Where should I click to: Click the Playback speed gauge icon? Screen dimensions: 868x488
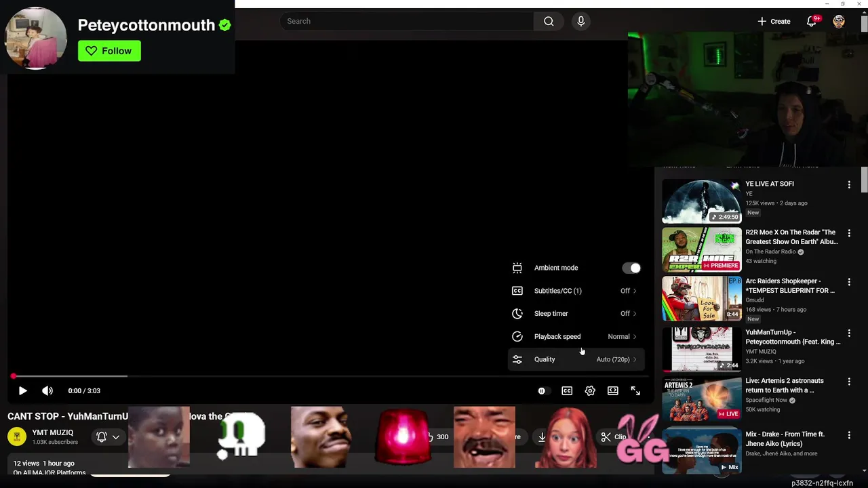(x=517, y=337)
